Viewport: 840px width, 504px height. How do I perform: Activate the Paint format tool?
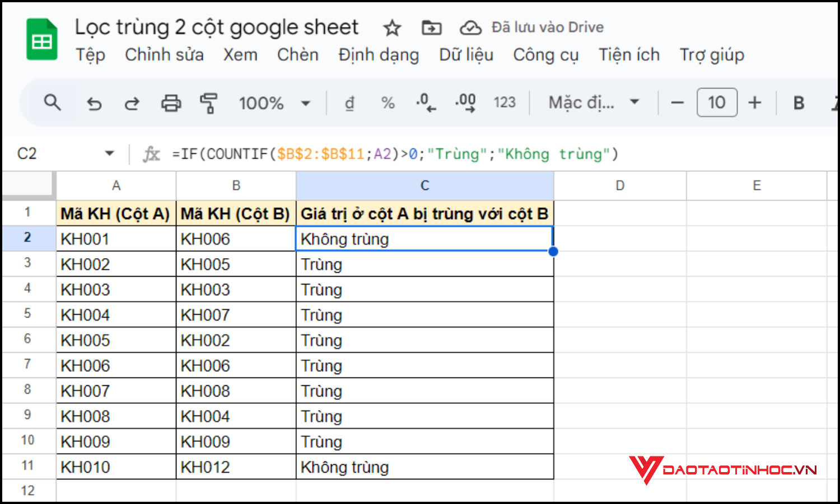(x=208, y=102)
